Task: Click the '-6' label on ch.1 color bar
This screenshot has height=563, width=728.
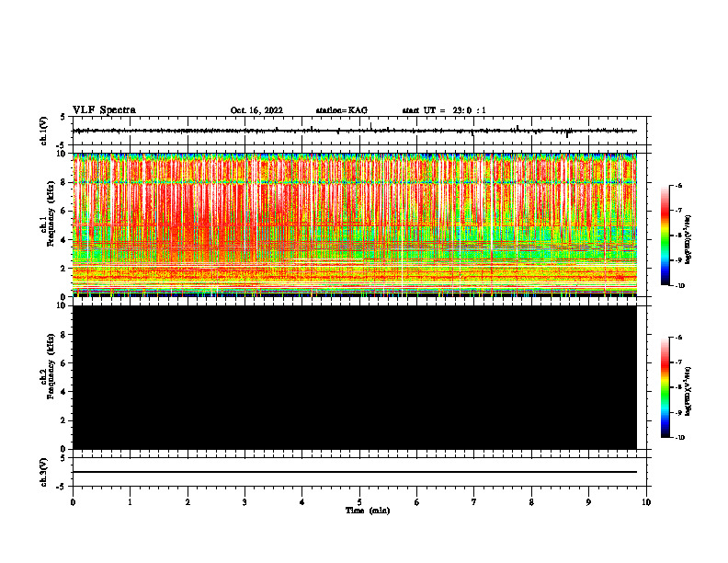Action: [x=678, y=185]
